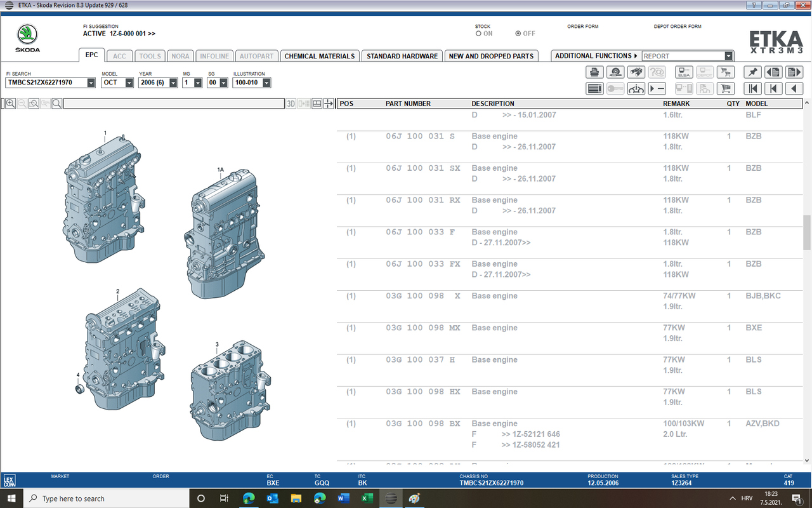The height and width of the screenshot is (508, 812).
Task: Select model cell BJB,BKC
Action: tap(763, 296)
